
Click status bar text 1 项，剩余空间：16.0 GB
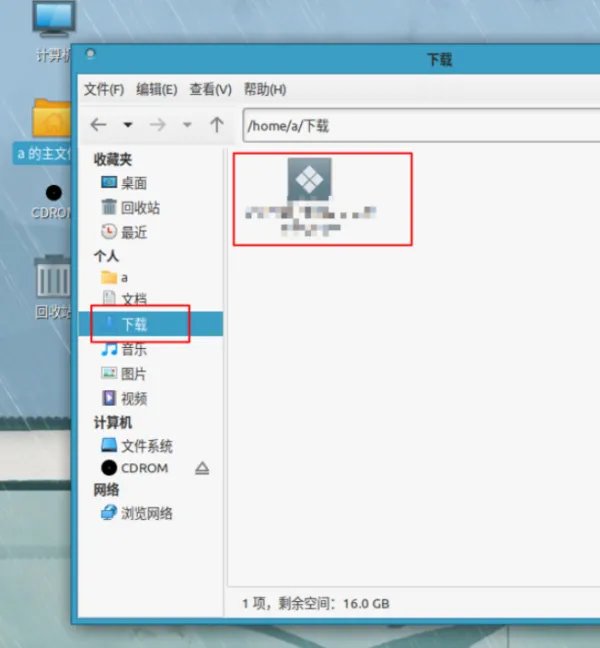pyautogui.click(x=316, y=604)
